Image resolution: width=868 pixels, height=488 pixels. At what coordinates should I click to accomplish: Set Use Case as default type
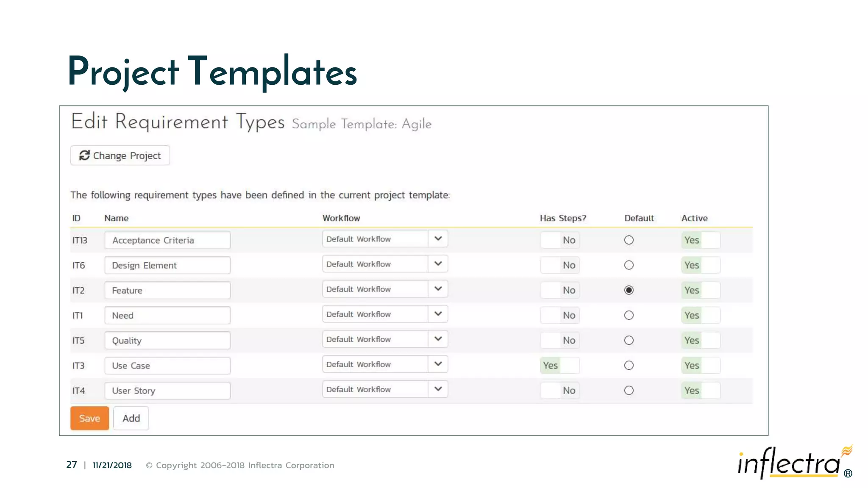click(x=629, y=365)
